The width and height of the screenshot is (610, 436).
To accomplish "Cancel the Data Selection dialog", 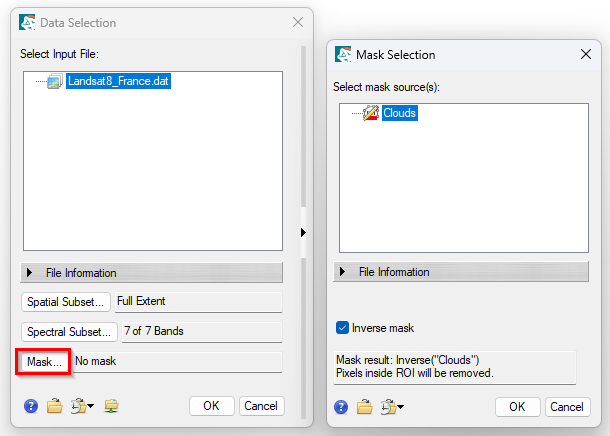I will 261,406.
